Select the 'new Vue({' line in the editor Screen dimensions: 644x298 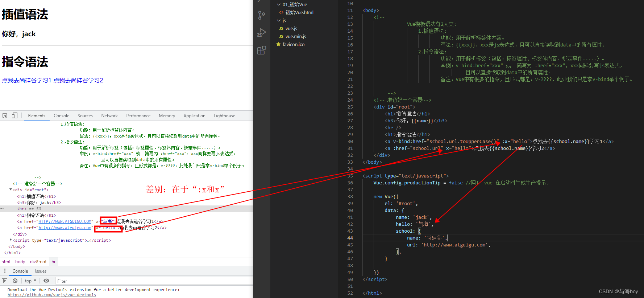pos(386,196)
